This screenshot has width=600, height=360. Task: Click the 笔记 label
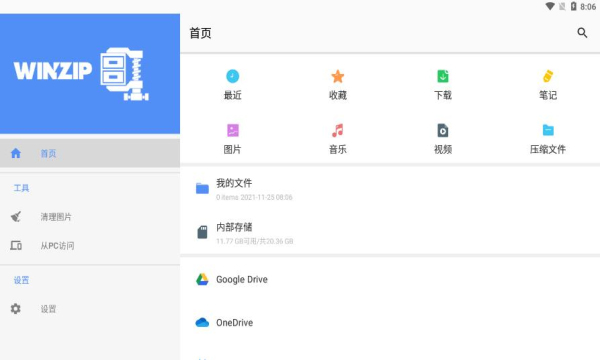tap(548, 95)
